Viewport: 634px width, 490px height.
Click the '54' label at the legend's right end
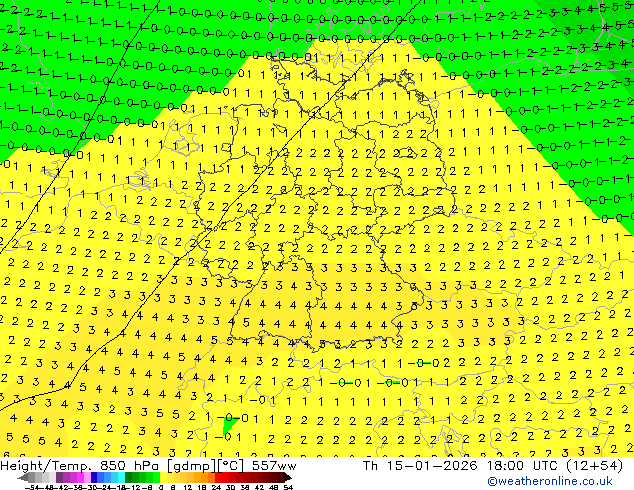[289, 487]
